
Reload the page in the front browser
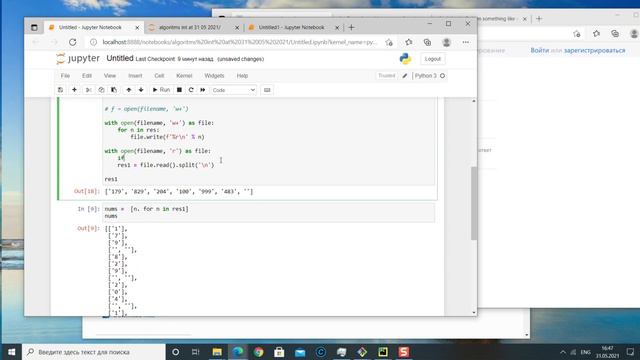73,42
